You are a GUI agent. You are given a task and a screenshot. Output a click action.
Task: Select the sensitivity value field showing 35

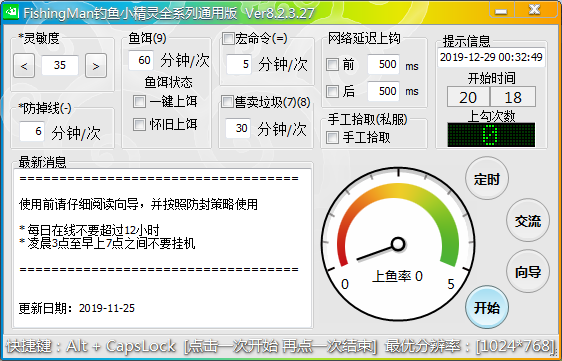pyautogui.click(x=60, y=65)
